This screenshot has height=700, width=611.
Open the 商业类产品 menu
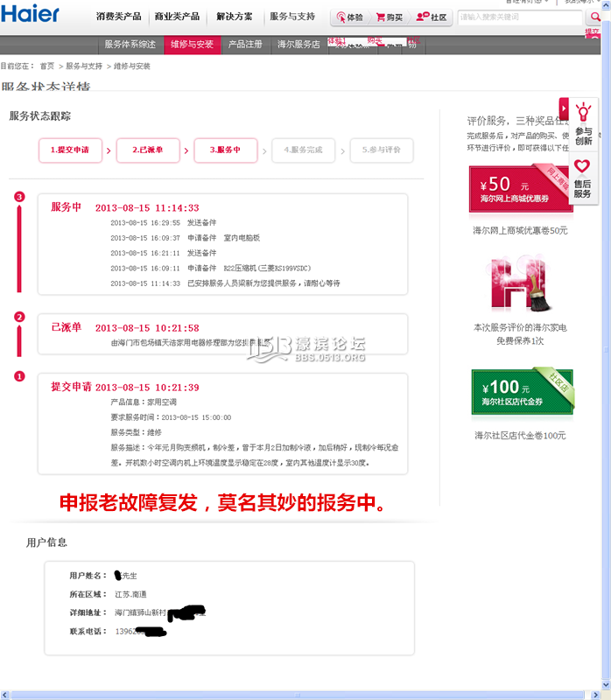pyautogui.click(x=177, y=17)
